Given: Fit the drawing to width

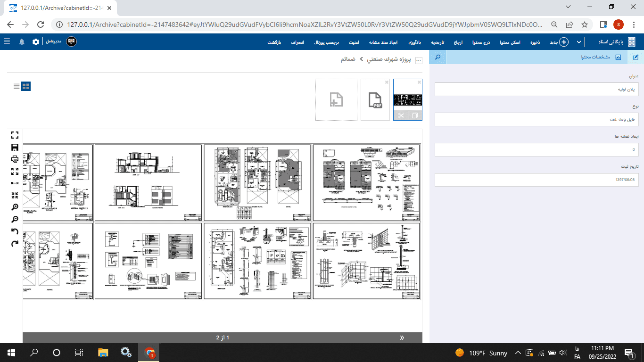Looking at the screenshot, I should pyautogui.click(x=15, y=183).
